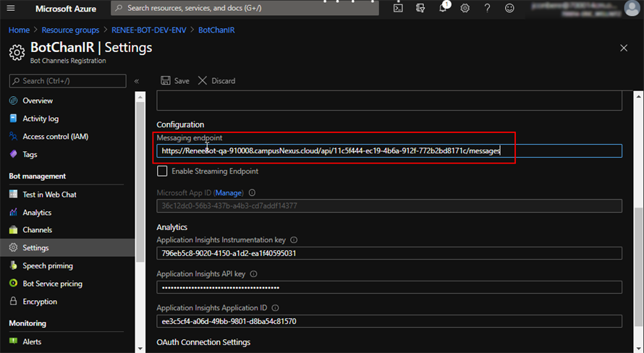
Task: Click the top search resources field
Action: click(x=245, y=8)
